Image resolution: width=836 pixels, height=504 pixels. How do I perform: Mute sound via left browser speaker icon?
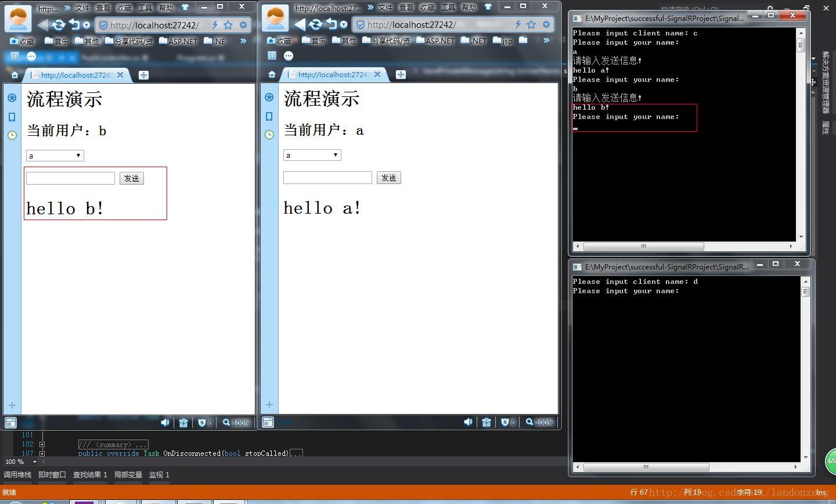tap(165, 423)
